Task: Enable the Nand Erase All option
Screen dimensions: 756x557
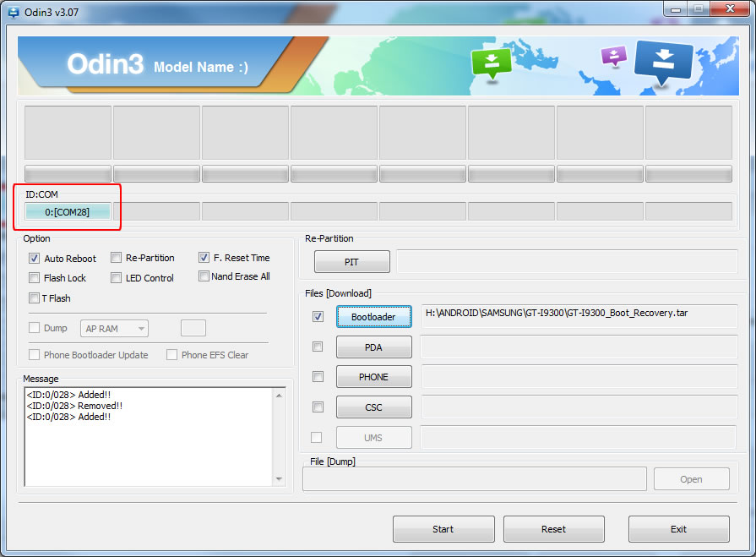Action: [x=204, y=276]
